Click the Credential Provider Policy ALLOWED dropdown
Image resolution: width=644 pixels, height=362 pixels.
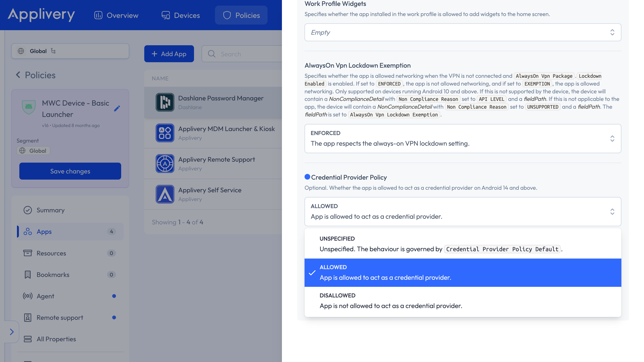(463, 212)
